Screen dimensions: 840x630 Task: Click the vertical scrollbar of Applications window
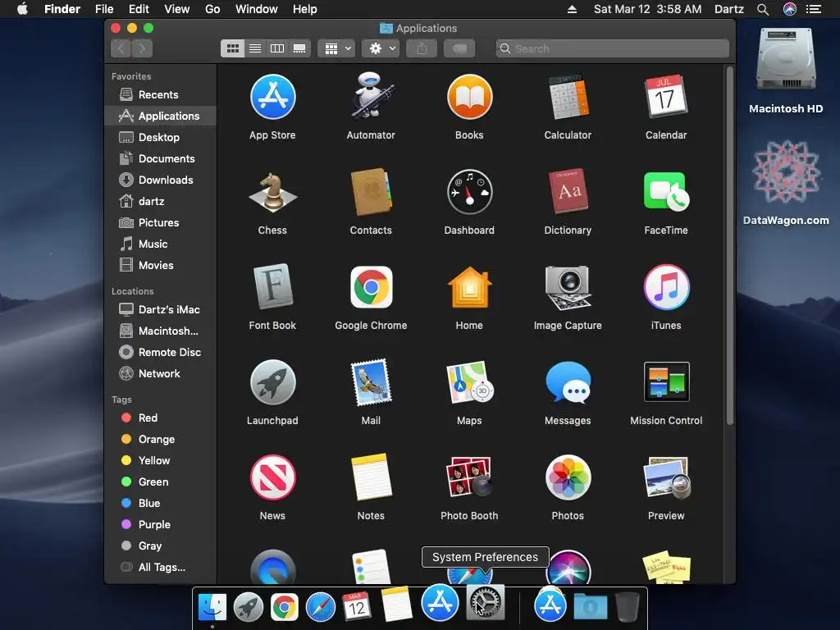pyautogui.click(x=729, y=245)
